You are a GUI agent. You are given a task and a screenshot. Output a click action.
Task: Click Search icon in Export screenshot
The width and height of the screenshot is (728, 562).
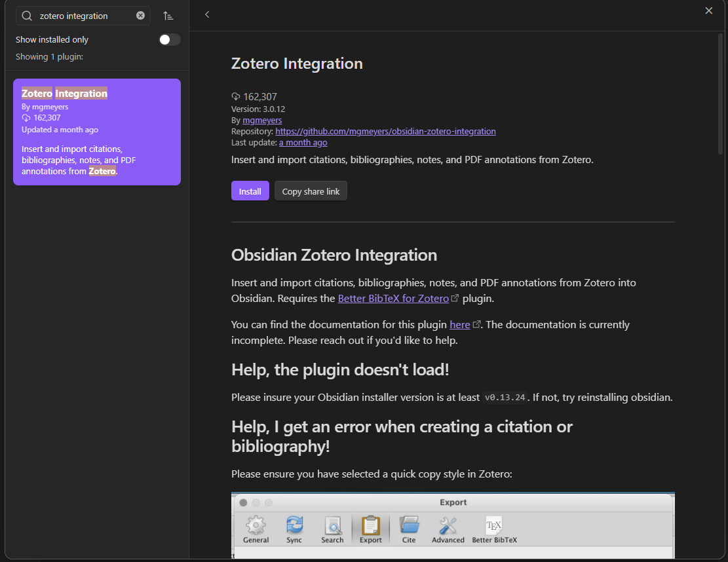[x=332, y=529]
